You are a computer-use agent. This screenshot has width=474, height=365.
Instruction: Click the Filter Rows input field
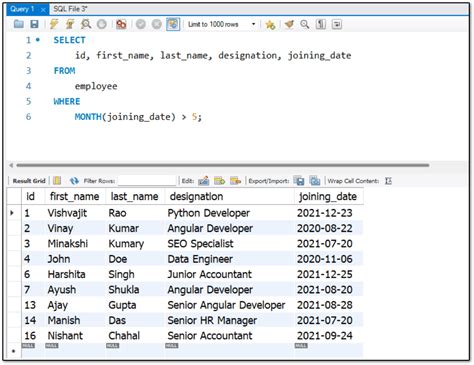(147, 181)
